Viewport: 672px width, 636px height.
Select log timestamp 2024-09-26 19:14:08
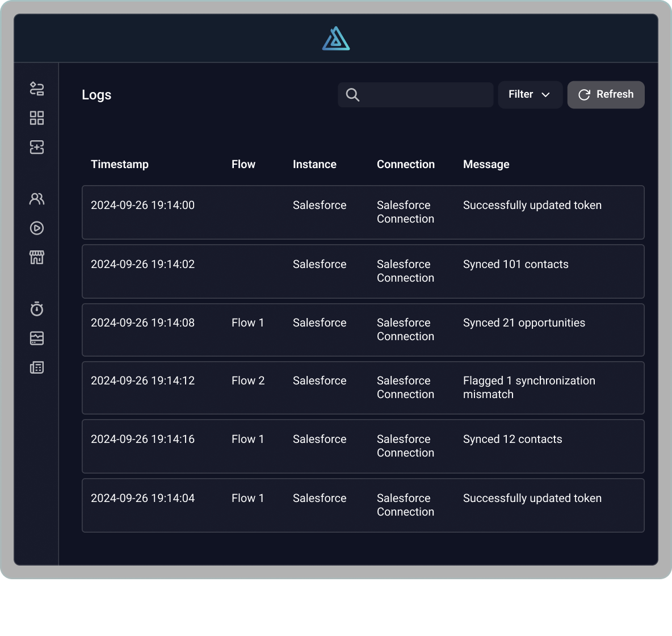point(142,323)
